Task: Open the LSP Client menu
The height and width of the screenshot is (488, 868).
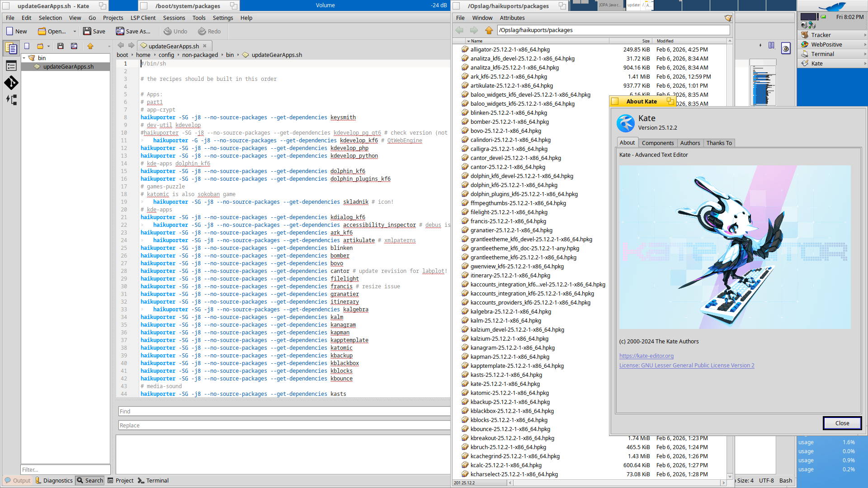Action: [143, 18]
